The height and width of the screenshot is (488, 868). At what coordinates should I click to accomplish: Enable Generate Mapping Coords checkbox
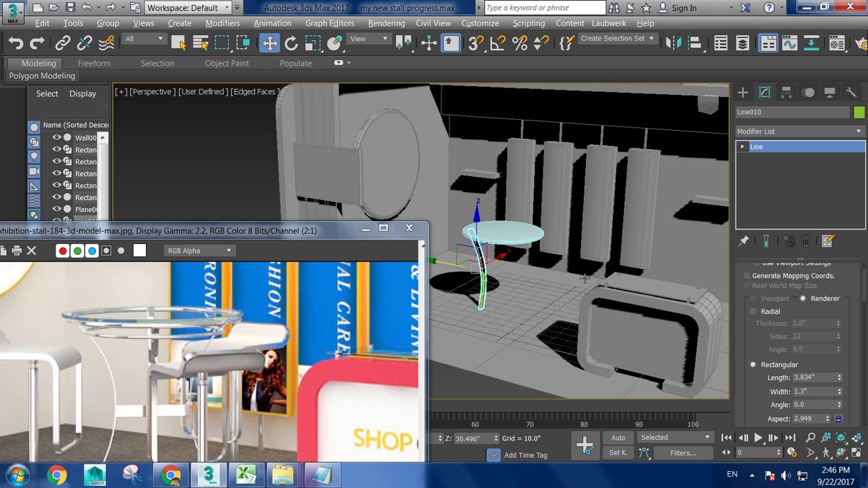pyautogui.click(x=747, y=276)
